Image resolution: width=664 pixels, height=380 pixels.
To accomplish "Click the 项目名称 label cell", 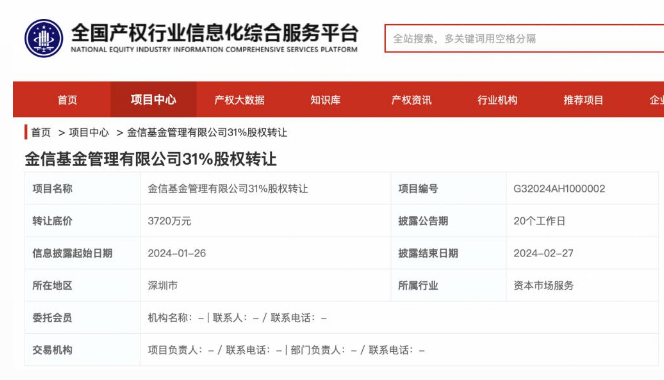I will pyautogui.click(x=83, y=189).
